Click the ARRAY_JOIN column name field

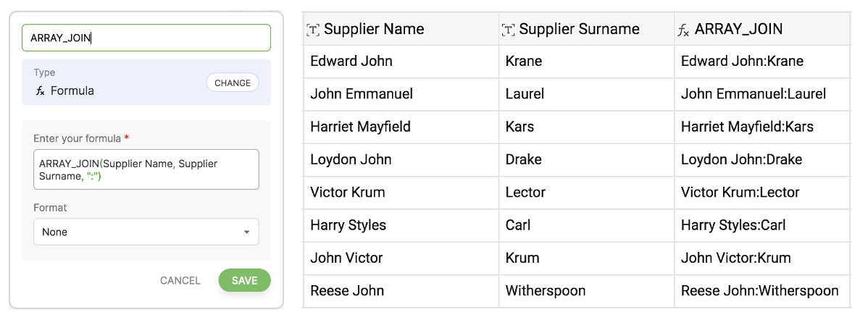pyautogui.click(x=146, y=38)
